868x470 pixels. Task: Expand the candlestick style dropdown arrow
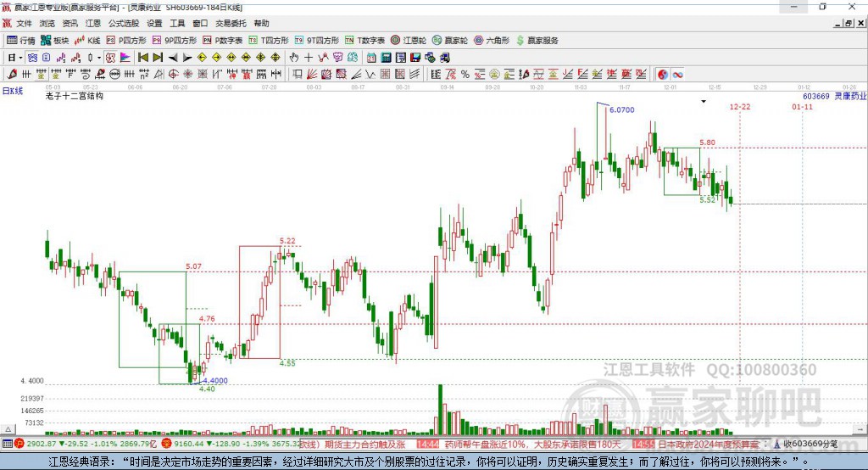coord(99,57)
